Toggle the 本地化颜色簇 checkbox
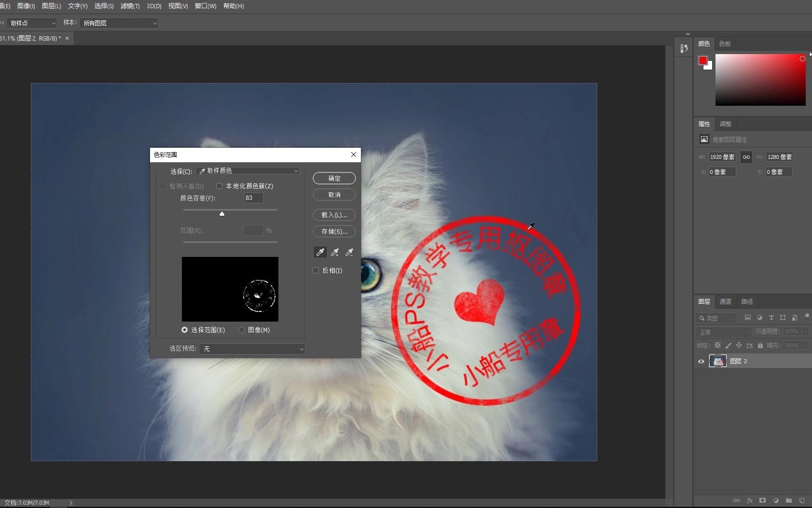Image resolution: width=812 pixels, height=508 pixels. (x=219, y=186)
